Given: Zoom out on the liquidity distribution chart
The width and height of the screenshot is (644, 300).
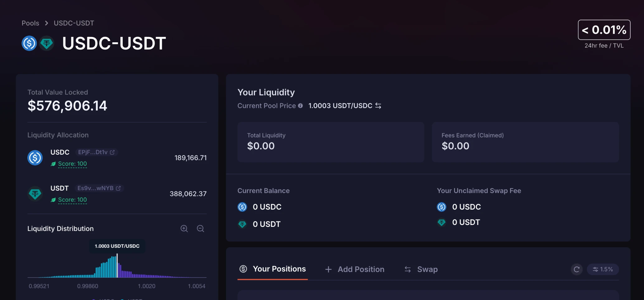Looking at the screenshot, I should tap(201, 229).
